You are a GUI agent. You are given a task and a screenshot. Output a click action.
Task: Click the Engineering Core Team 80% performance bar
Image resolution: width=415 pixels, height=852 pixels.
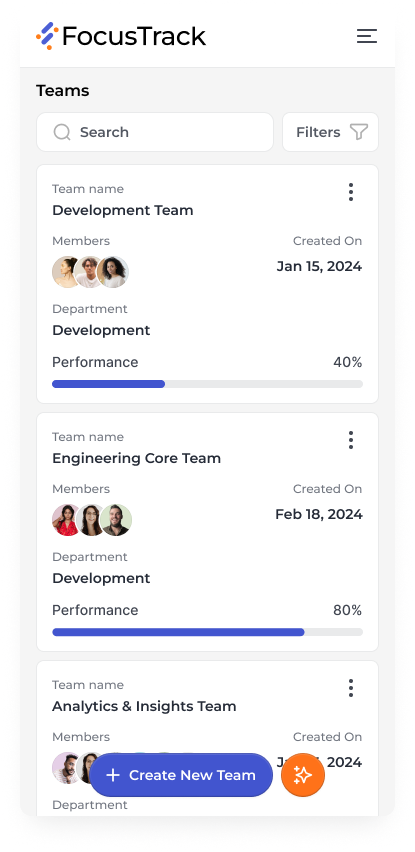[208, 632]
